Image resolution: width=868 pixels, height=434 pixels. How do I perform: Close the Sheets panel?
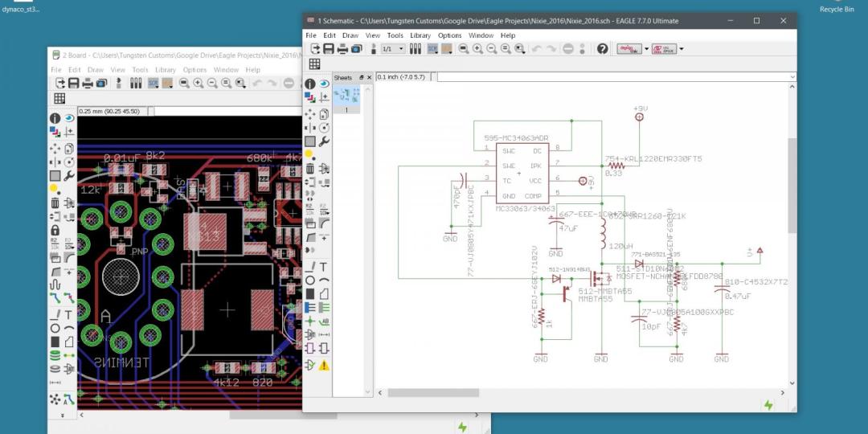(x=369, y=77)
